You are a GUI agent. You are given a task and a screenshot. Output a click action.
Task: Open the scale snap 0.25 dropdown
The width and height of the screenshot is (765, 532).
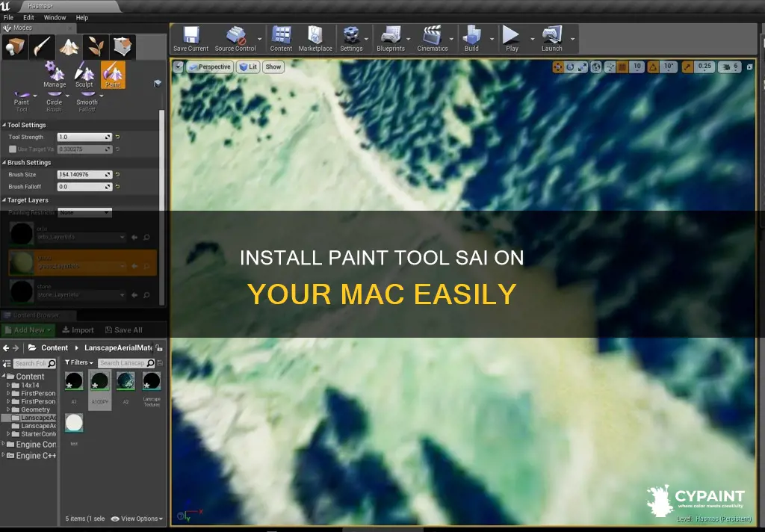(704, 67)
